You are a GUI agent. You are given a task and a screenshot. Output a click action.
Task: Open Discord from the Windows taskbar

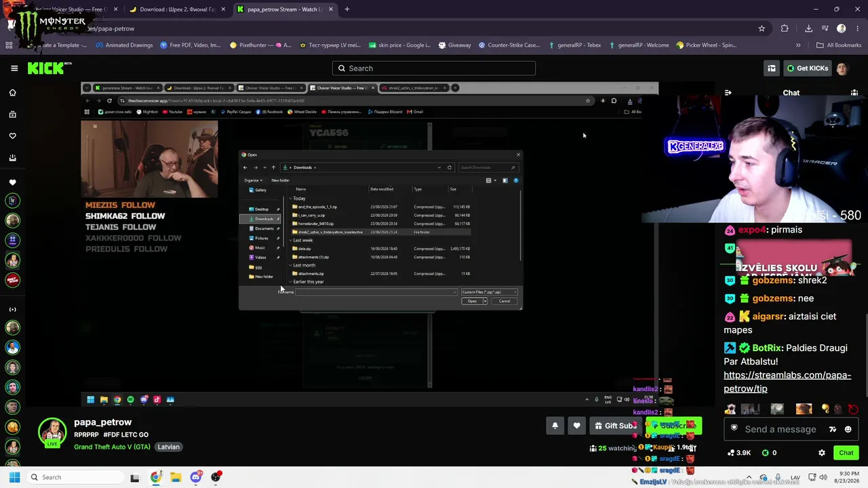[196, 477]
